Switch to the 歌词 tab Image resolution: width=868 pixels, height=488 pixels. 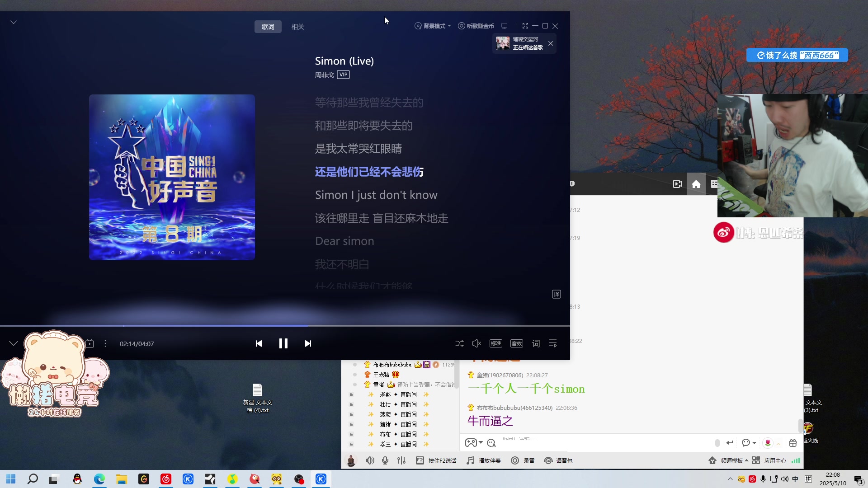point(268,27)
